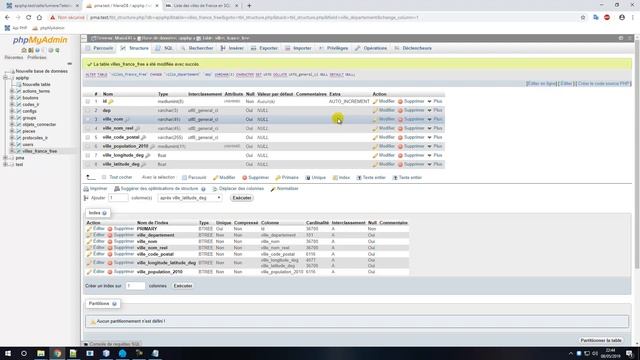
Task: Click Exécuter button for Créer un index
Action: pos(183,286)
